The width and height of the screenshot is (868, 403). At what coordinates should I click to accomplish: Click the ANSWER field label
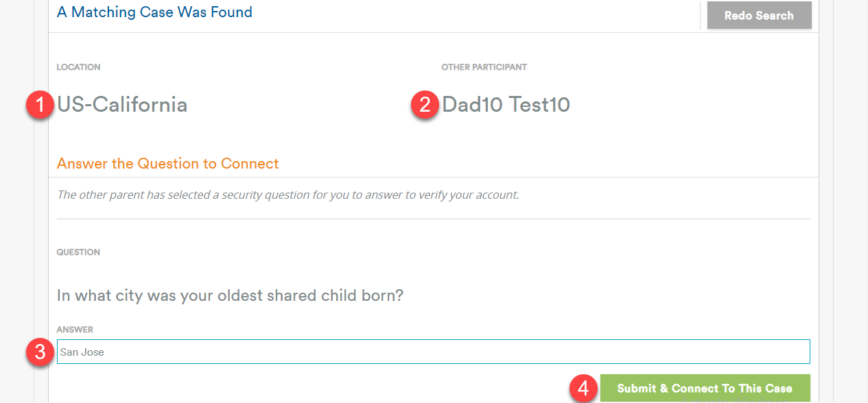75,330
